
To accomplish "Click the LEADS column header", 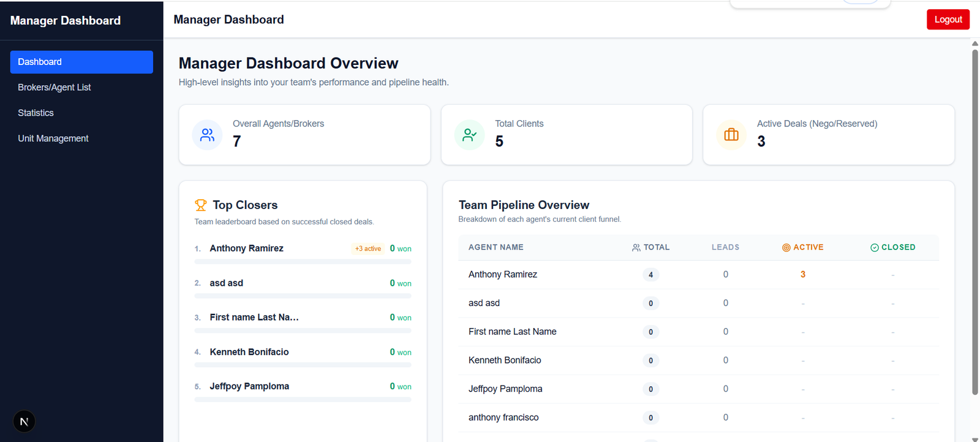I will tap(725, 248).
